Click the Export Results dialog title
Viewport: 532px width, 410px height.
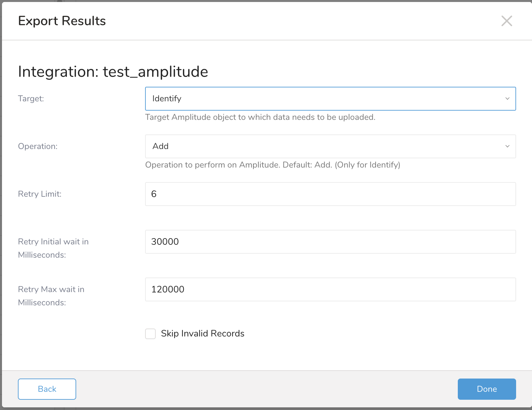[62, 21]
